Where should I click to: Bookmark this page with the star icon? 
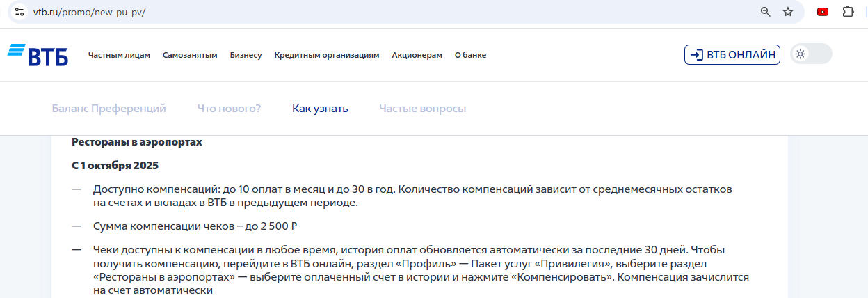pos(787,12)
